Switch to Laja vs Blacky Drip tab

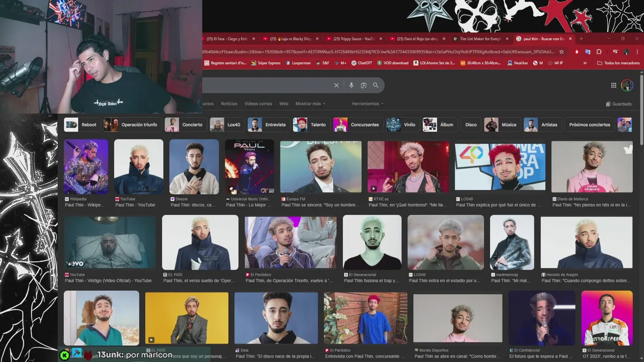(290, 39)
